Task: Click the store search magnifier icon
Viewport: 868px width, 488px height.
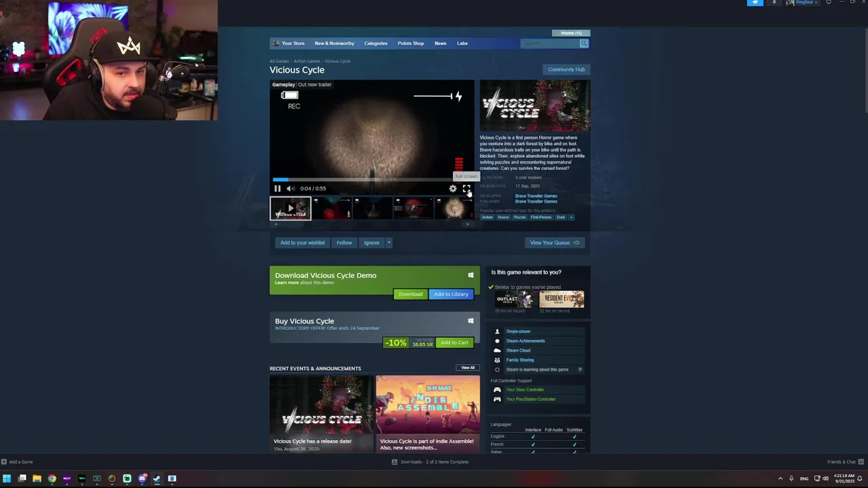Action: click(584, 43)
